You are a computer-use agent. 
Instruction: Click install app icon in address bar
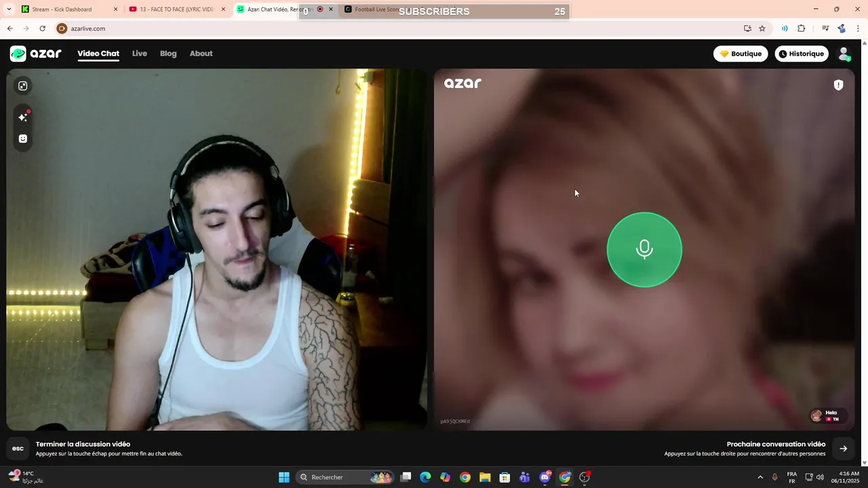[747, 28]
